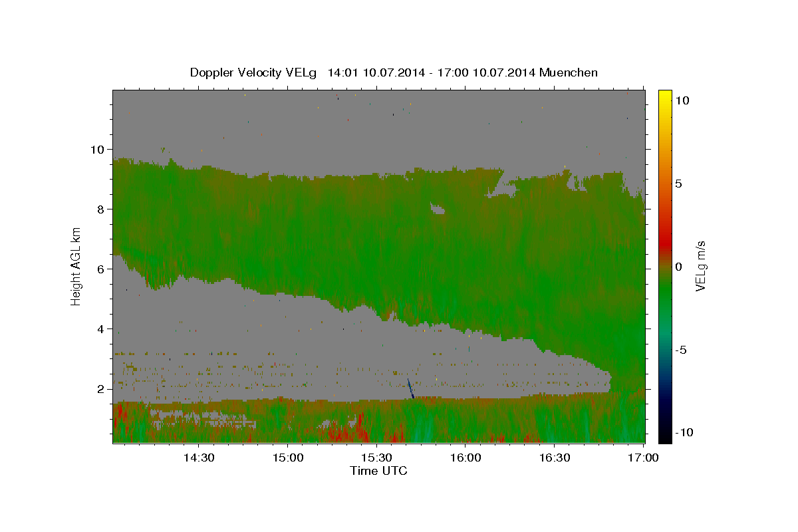Click the y-axis label 'Height AGL km'
This screenshot has width=798, height=532.
(76, 266)
